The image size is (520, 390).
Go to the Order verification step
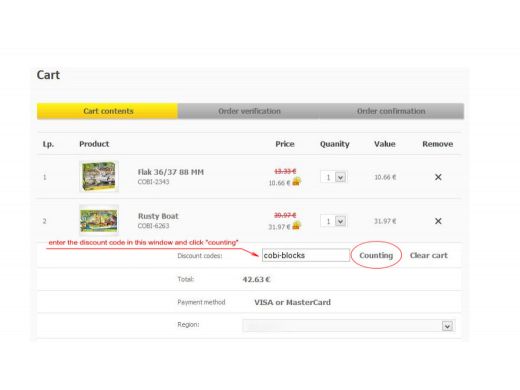(249, 111)
